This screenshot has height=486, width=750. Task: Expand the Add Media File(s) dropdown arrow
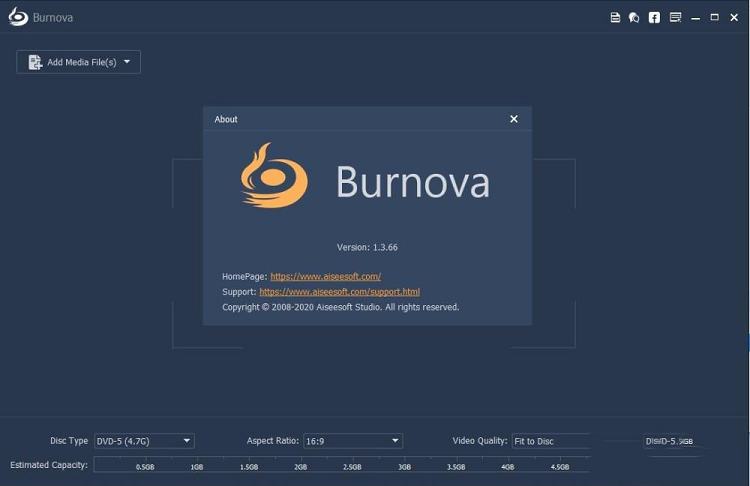click(127, 62)
